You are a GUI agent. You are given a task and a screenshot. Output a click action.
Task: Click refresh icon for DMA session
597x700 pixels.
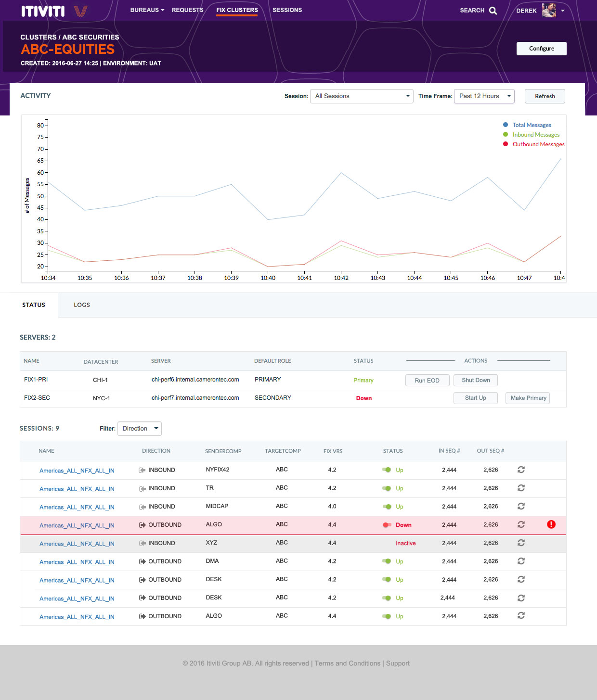tap(521, 561)
